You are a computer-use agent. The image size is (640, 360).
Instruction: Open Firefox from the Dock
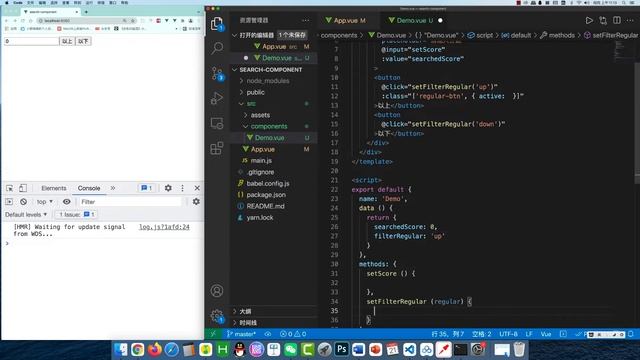coord(155,349)
